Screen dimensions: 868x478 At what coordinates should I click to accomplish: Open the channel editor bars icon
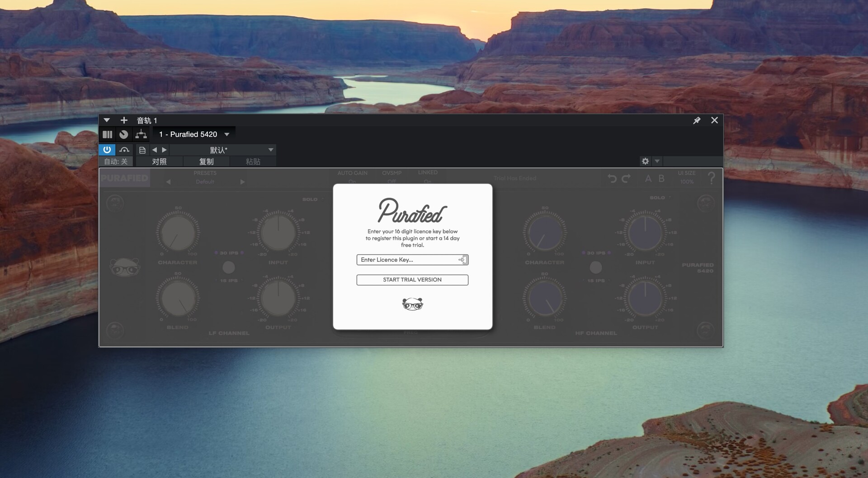point(107,134)
